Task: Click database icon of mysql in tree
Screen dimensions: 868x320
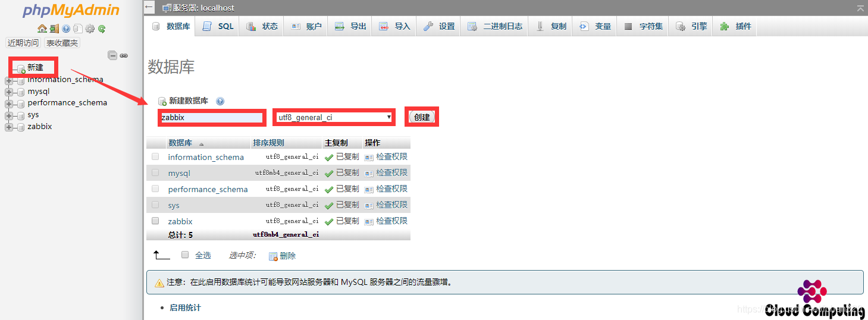Action: (x=21, y=92)
